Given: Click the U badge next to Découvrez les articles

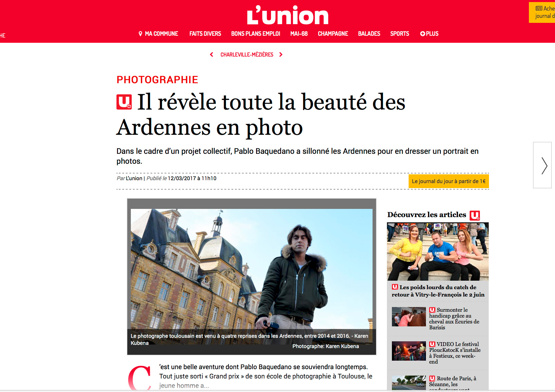Looking at the screenshot, I should click(x=475, y=215).
